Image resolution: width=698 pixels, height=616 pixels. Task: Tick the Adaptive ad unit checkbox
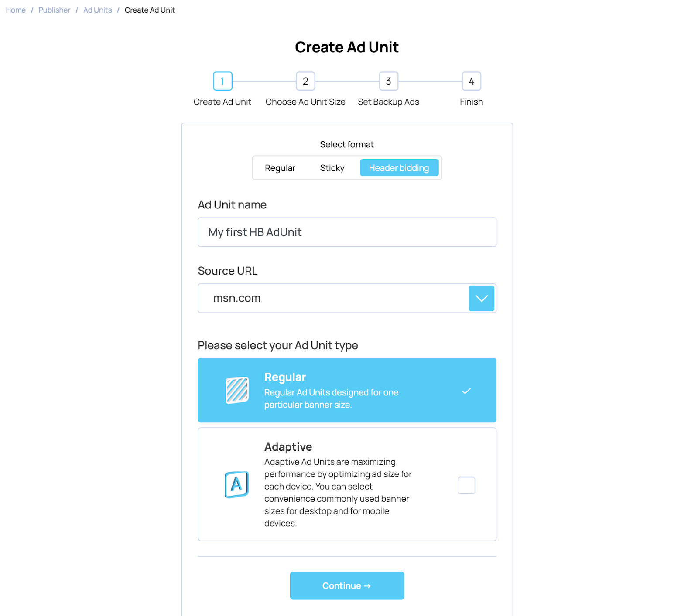pos(466,485)
